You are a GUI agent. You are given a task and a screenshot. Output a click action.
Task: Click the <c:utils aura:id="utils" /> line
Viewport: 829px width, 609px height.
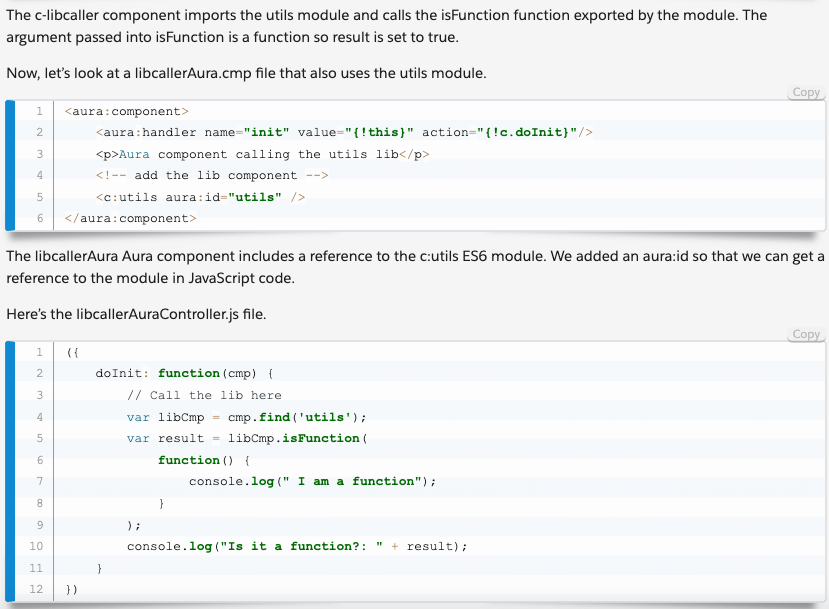tap(200, 197)
